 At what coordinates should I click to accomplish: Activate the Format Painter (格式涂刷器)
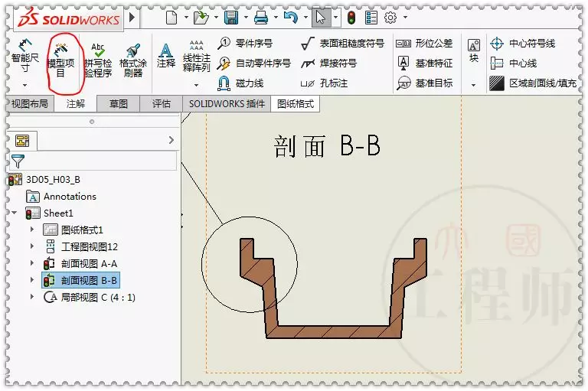pyautogui.click(x=133, y=60)
